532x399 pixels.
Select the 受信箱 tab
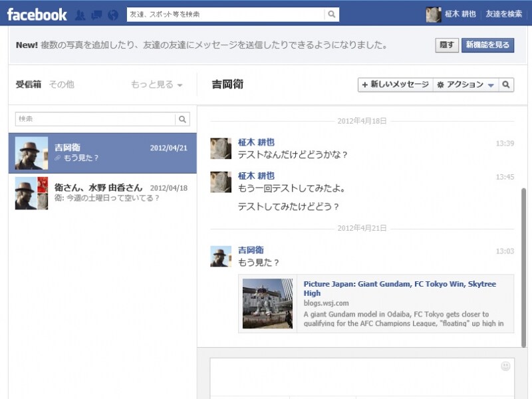[x=29, y=84]
